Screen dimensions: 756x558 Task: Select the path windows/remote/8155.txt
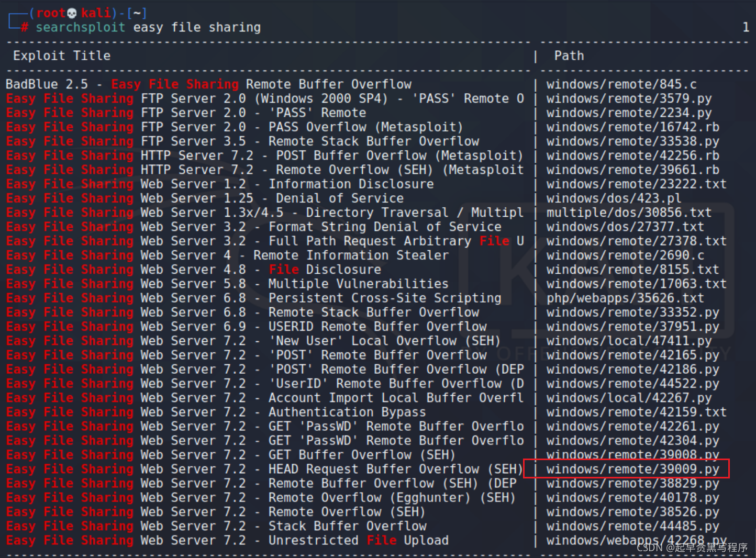click(632, 270)
